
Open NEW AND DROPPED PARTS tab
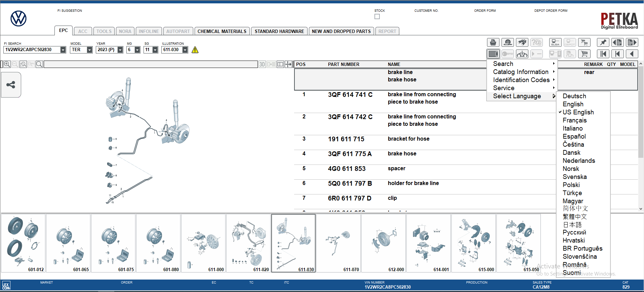tap(341, 31)
